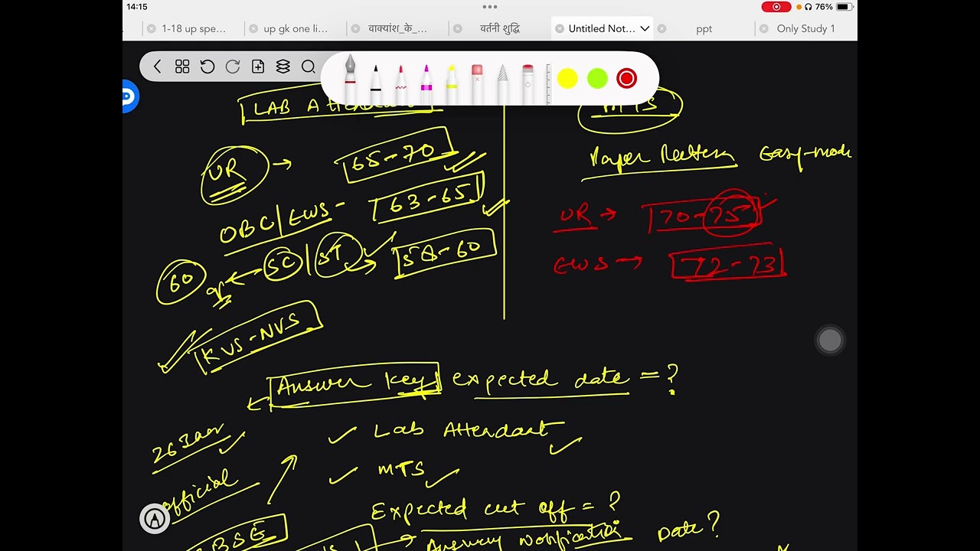Close the '1-18 up spe…' tab
The width and height of the screenshot is (980, 551).
point(151,28)
